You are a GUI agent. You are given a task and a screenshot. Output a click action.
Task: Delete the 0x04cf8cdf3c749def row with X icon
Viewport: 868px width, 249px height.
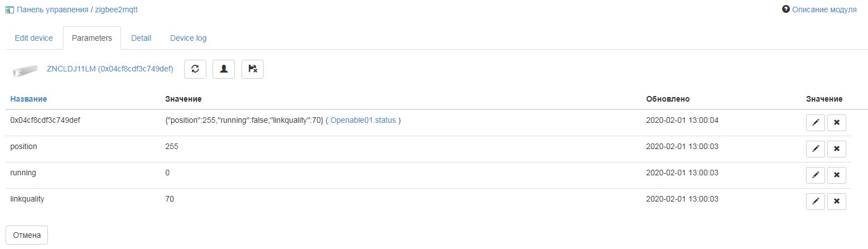(836, 123)
